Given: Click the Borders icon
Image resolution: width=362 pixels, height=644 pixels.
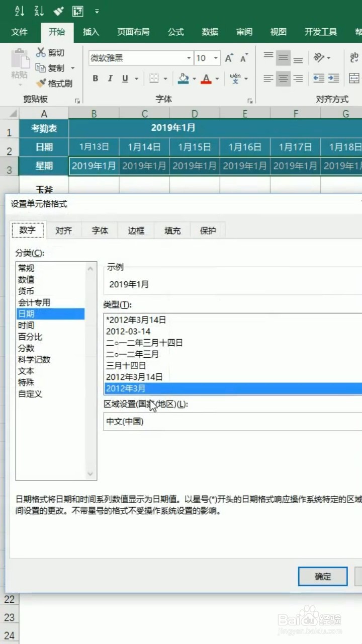Looking at the screenshot, I should 154,78.
